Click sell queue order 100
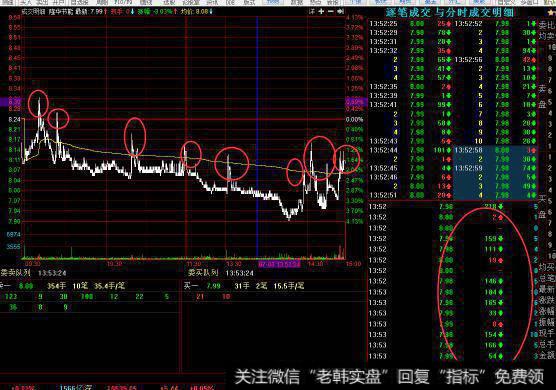Viewport: 556px width, 390px height. (87, 296)
